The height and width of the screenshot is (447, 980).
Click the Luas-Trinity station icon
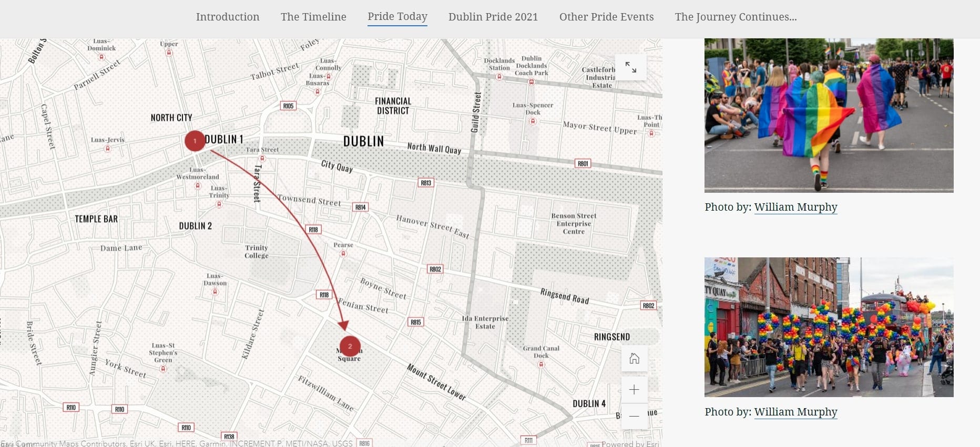pyautogui.click(x=219, y=204)
